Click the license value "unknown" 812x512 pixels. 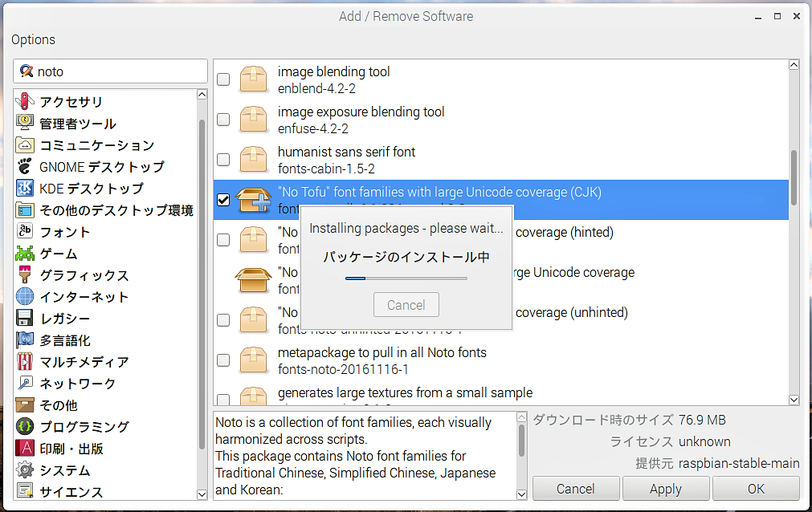pyautogui.click(x=705, y=441)
